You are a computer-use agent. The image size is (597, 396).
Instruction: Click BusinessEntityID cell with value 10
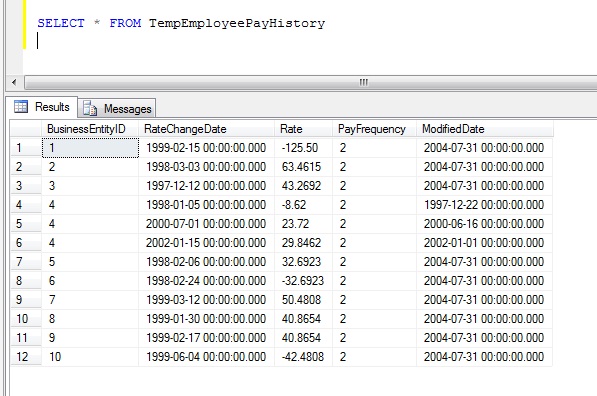(x=90, y=357)
